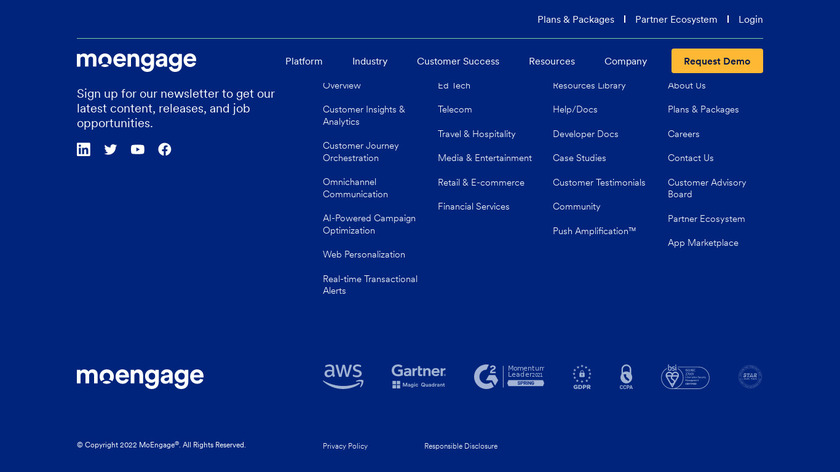This screenshot has height=472, width=840.
Task: Open MoEngage YouTube channel icon
Action: [x=138, y=149]
